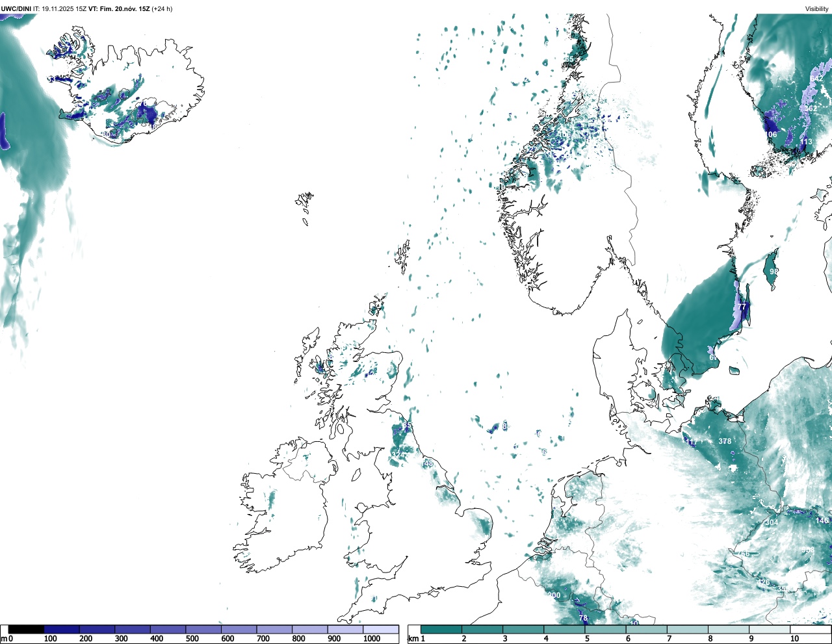Click the '98' value in the Baltic
832x644 pixels.
[x=774, y=272]
